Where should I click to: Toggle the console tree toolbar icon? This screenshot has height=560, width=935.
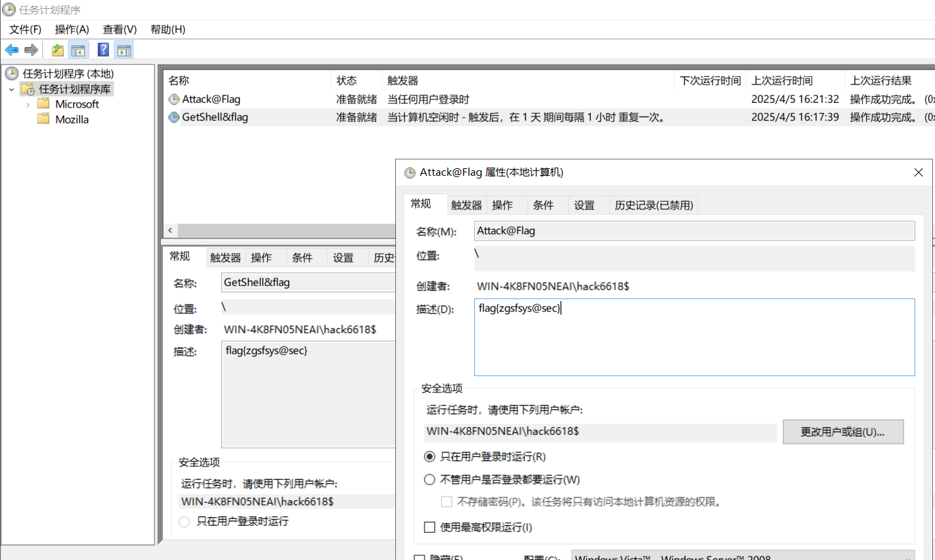pos(78,50)
